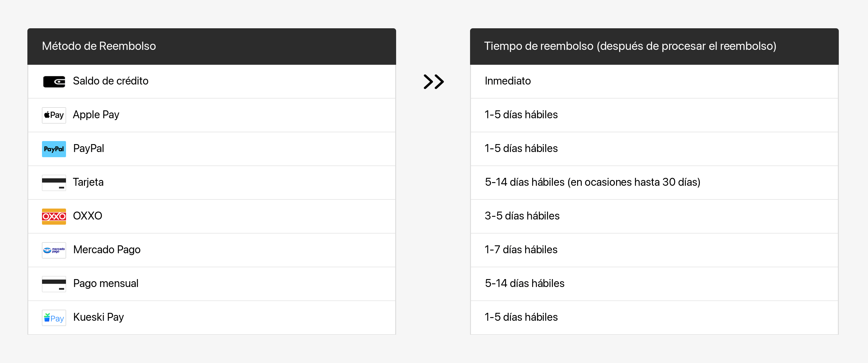This screenshot has height=363, width=868.
Task: Click the 1-7 días hábiles cell
Action: (x=521, y=250)
